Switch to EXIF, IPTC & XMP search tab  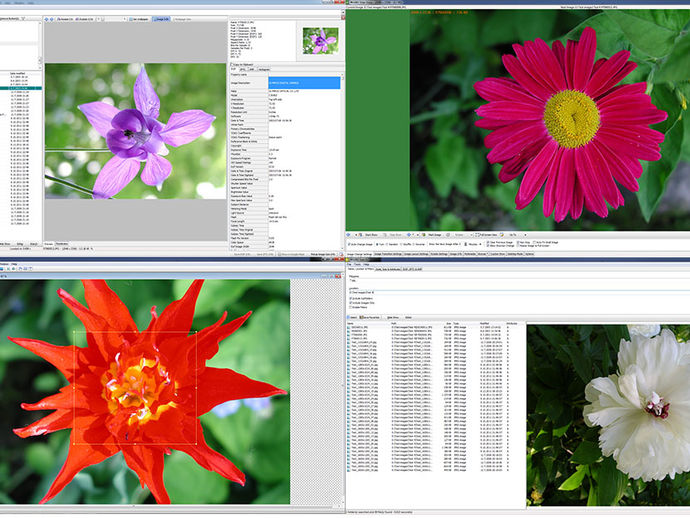coord(412,269)
